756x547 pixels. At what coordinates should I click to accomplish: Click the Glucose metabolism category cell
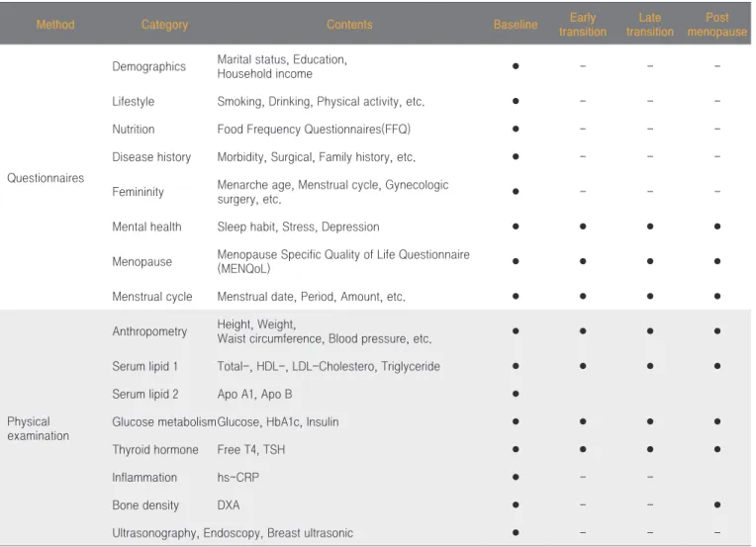pyautogui.click(x=164, y=422)
